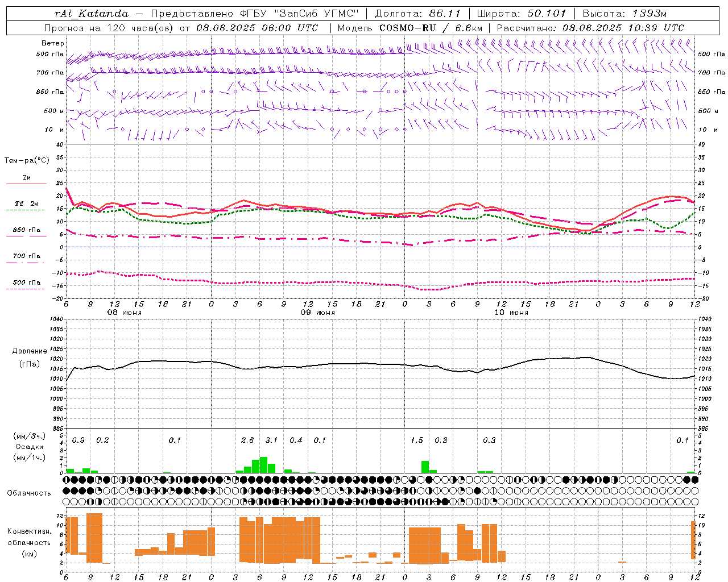Viewport: 728px width, 582px height.
Task: Click the Осадки precipitation label
Action: (x=30, y=447)
